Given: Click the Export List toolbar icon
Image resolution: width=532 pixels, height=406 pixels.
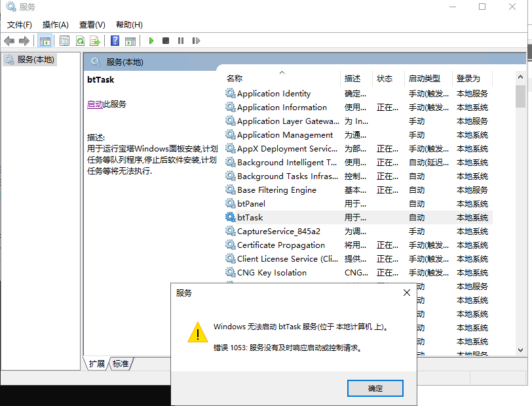Looking at the screenshot, I should 95,41.
